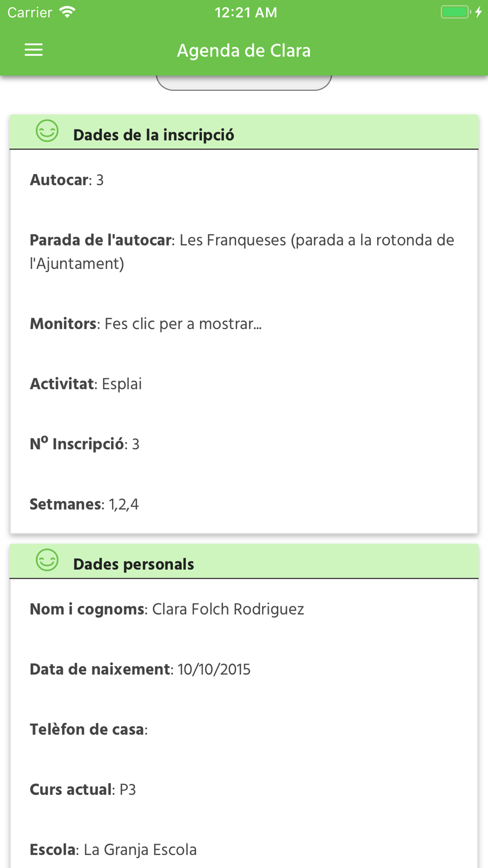Tap the Wi-Fi status icon
Viewport: 488px width, 868px height.
tap(67, 12)
